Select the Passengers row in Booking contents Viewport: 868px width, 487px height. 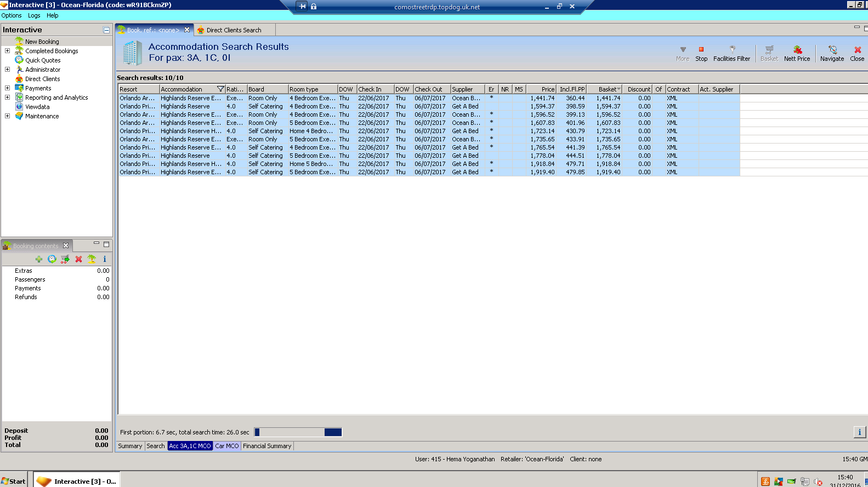(56, 279)
